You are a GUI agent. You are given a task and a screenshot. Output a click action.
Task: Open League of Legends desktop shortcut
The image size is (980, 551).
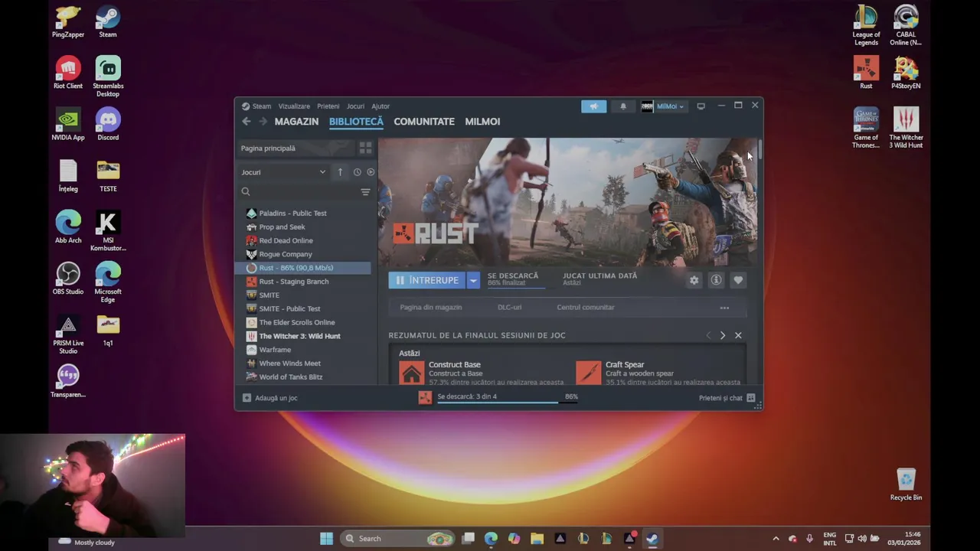(866, 25)
